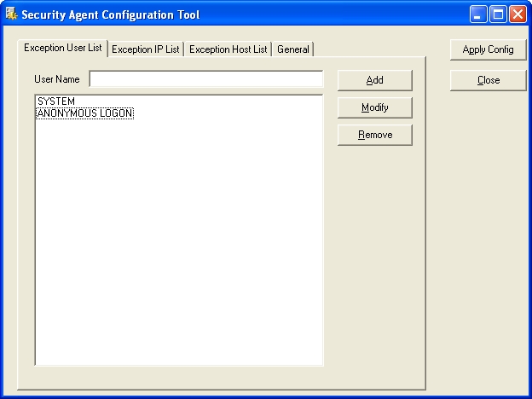Click the Close button below Apply Config
This screenshot has height=399, width=532.
(488, 80)
